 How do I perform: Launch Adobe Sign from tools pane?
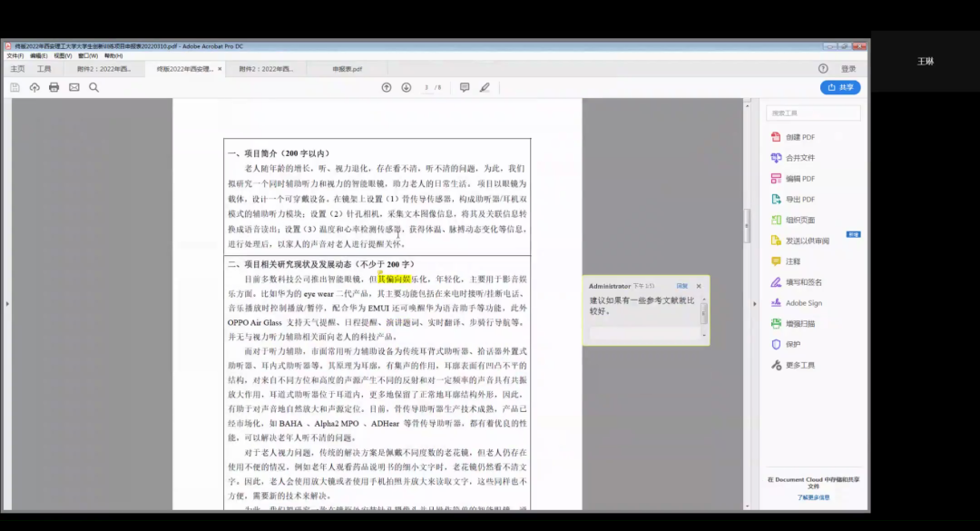803,303
